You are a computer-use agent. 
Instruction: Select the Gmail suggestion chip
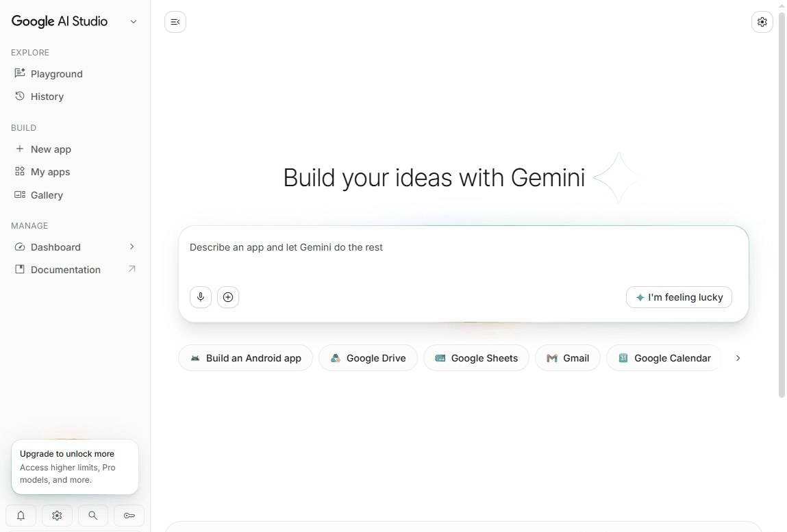tap(568, 358)
